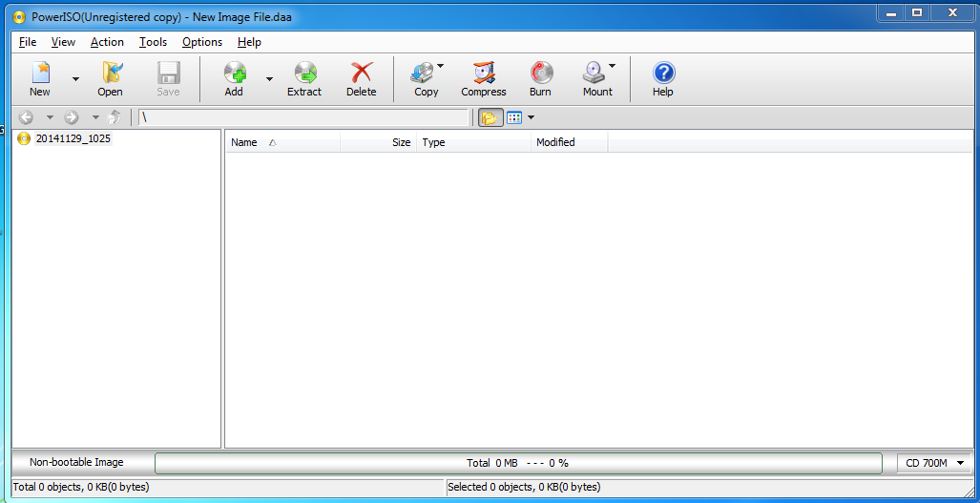The image size is (980, 503).
Task: Close the PowerISO window
Action: (x=953, y=12)
